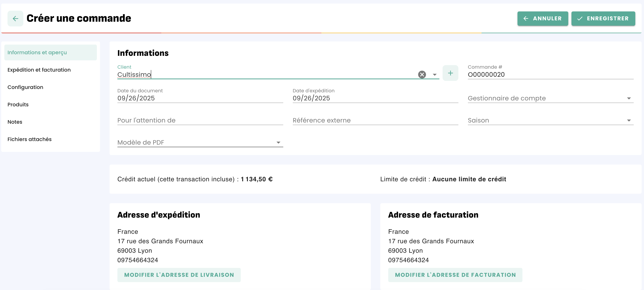Click the plus icon to add client
644x290 pixels.
pyautogui.click(x=450, y=73)
